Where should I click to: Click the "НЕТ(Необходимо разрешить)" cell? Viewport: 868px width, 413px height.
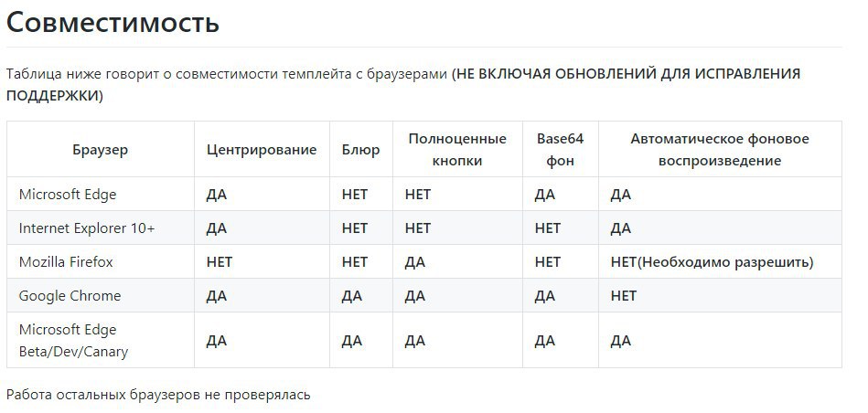tap(712, 262)
